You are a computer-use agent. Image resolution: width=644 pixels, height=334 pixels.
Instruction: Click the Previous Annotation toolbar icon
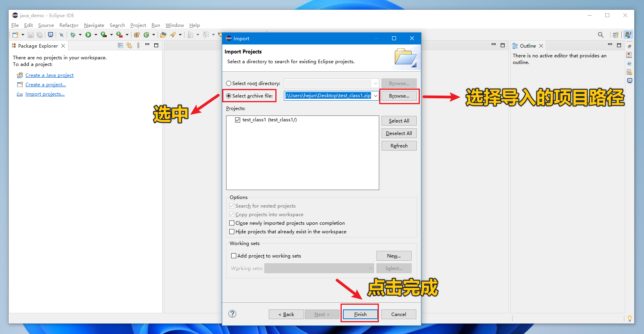(206, 35)
